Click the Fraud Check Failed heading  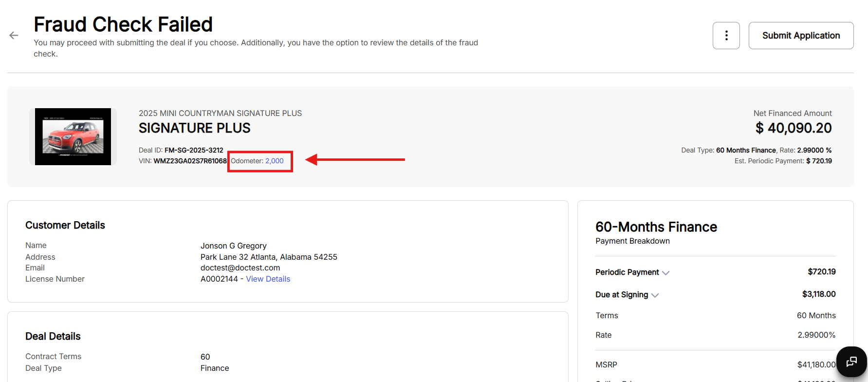(123, 24)
